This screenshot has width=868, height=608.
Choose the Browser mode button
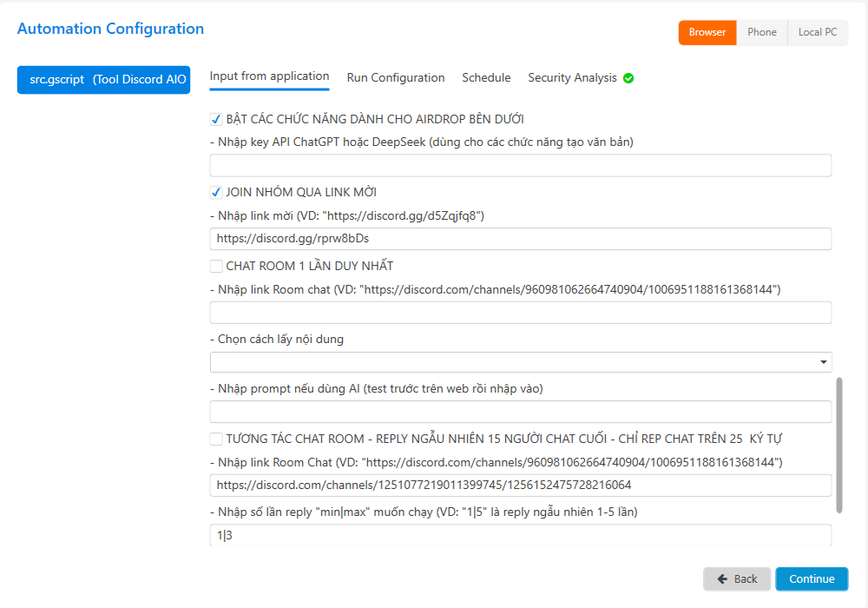[x=707, y=32]
